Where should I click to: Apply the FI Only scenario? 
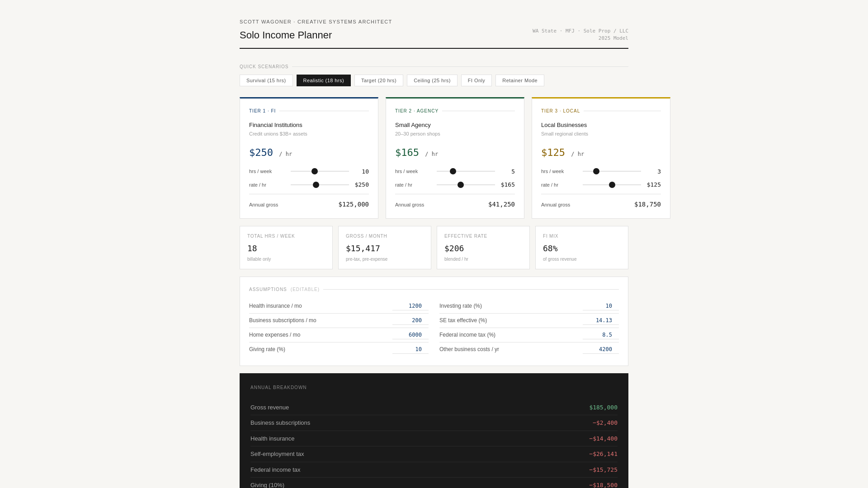pyautogui.click(x=476, y=80)
